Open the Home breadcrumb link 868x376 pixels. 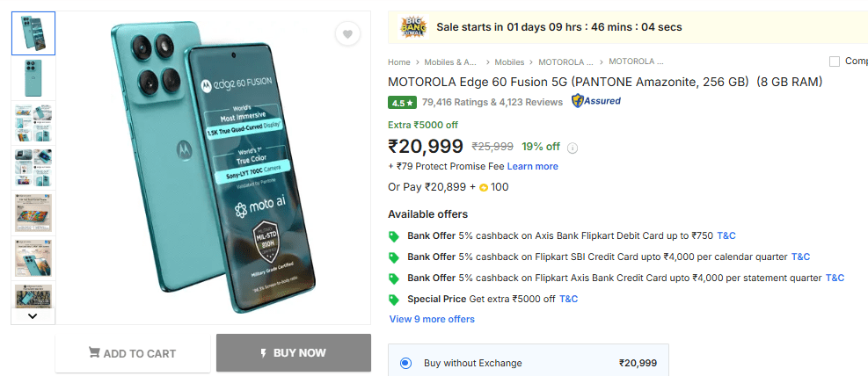(399, 62)
